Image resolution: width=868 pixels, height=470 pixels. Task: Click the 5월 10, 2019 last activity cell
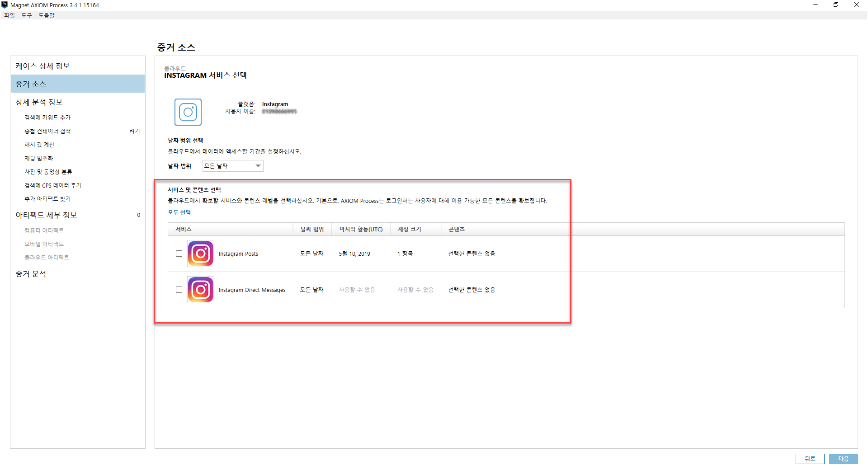pyautogui.click(x=354, y=254)
